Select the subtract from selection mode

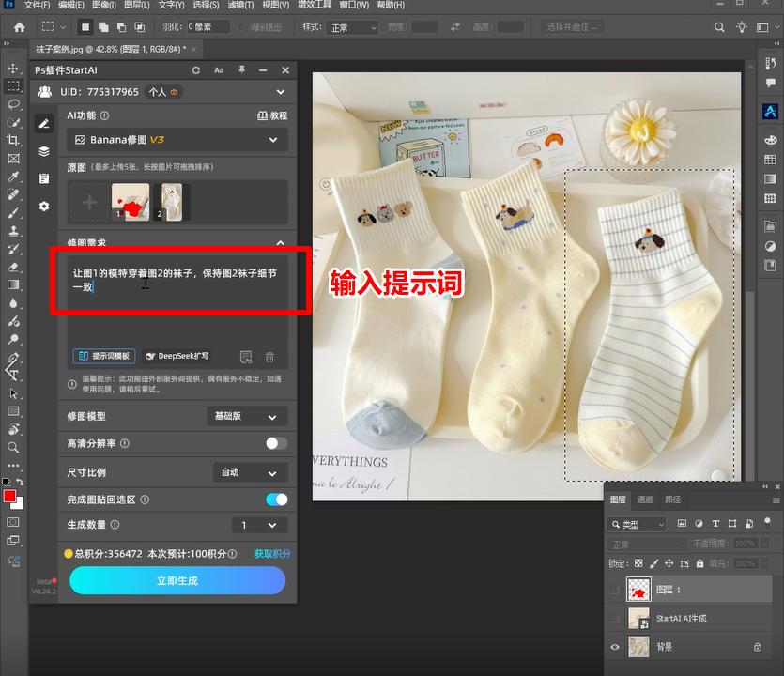point(121,27)
